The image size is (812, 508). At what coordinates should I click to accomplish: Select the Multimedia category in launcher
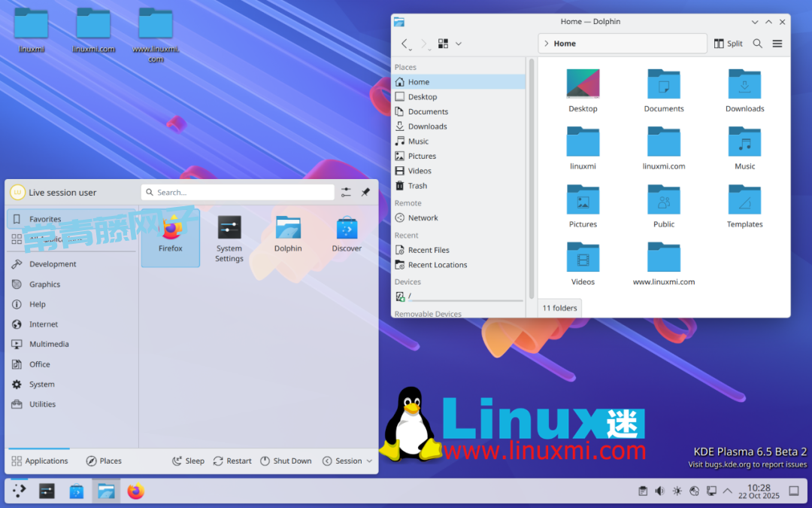click(x=49, y=344)
